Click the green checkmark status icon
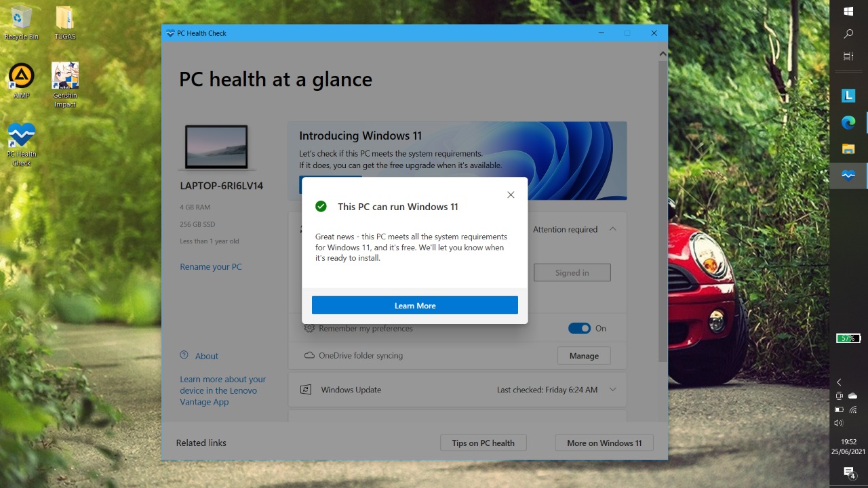Screen dimensions: 868x488 coord(321,206)
